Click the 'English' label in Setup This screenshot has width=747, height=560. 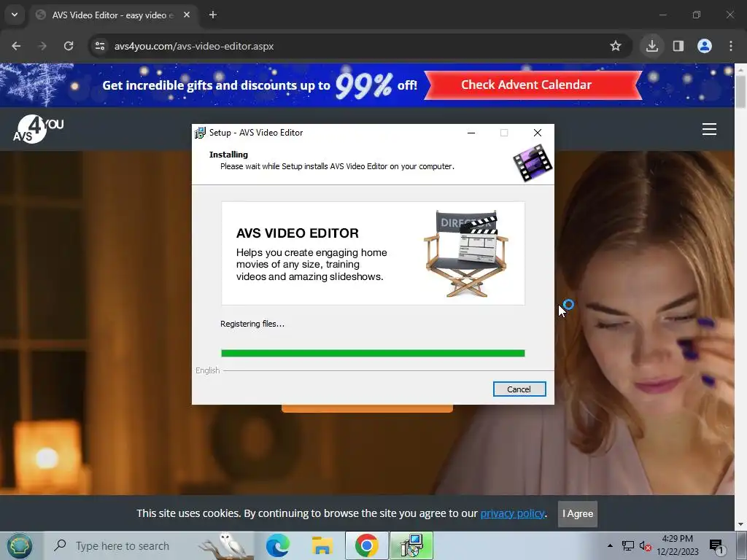tap(207, 370)
